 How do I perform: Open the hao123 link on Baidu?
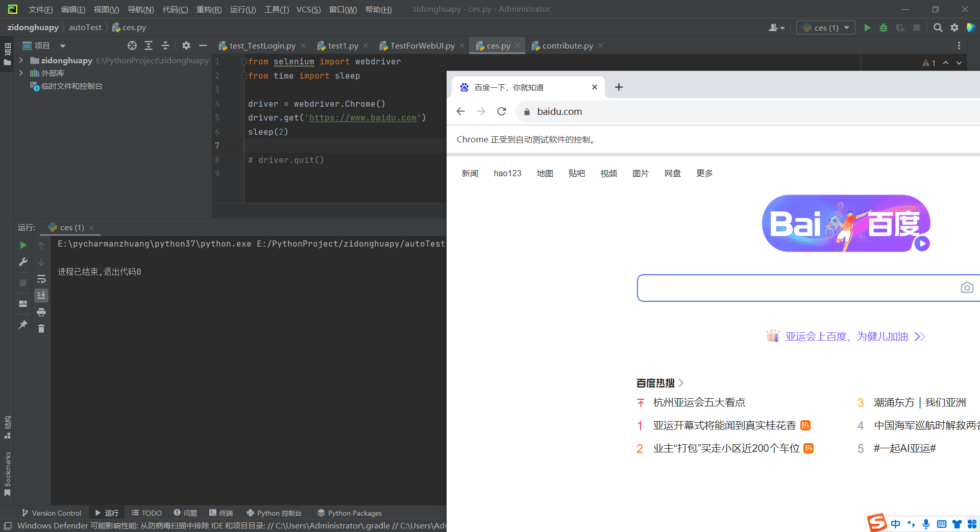pyautogui.click(x=507, y=173)
